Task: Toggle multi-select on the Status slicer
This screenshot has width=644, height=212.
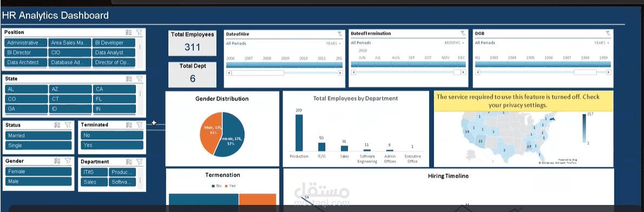Action: [x=57, y=125]
